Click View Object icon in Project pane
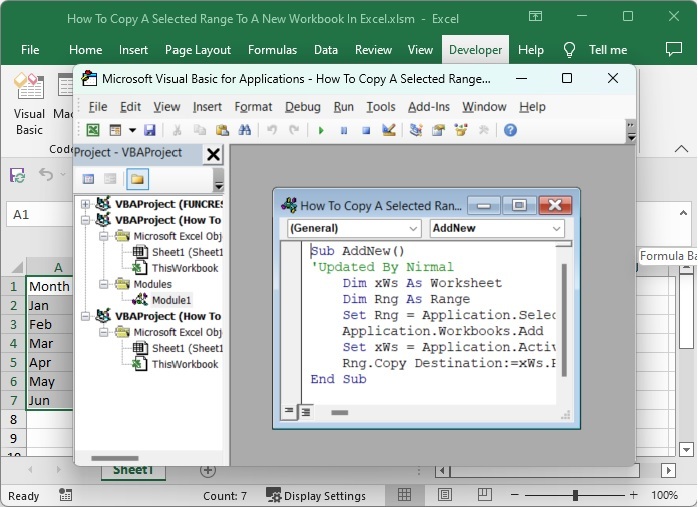This screenshot has height=507, width=698. pos(110,179)
